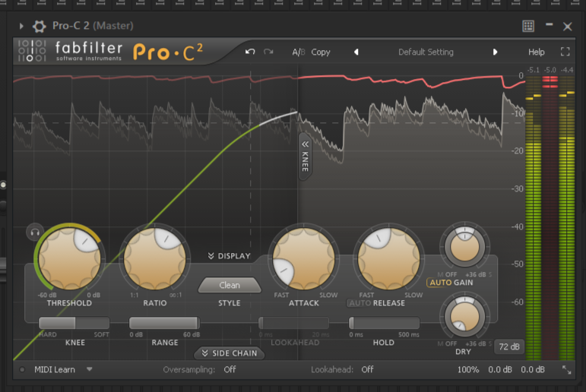The width and height of the screenshot is (586, 392).
Task: Toggle Auto Gain
Action: (451, 283)
